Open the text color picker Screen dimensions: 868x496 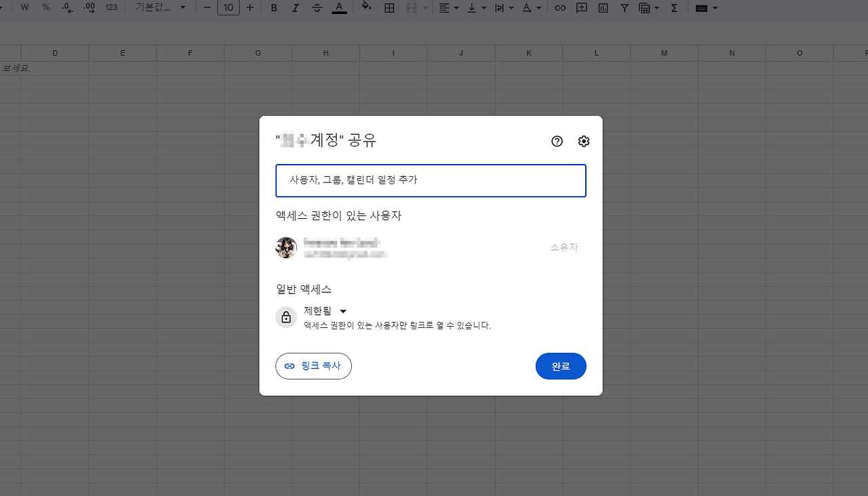click(x=339, y=8)
